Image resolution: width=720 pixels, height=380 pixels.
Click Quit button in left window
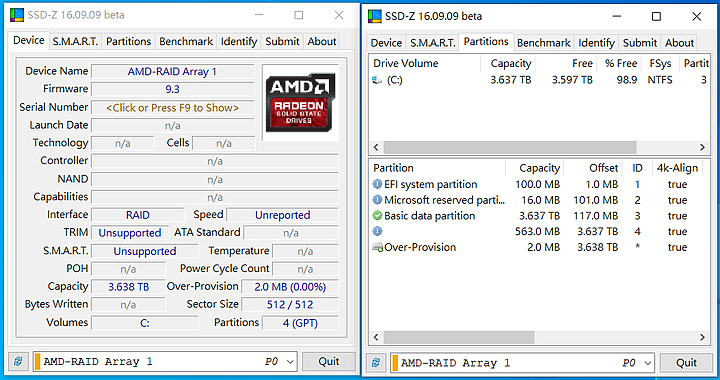pyautogui.click(x=329, y=362)
